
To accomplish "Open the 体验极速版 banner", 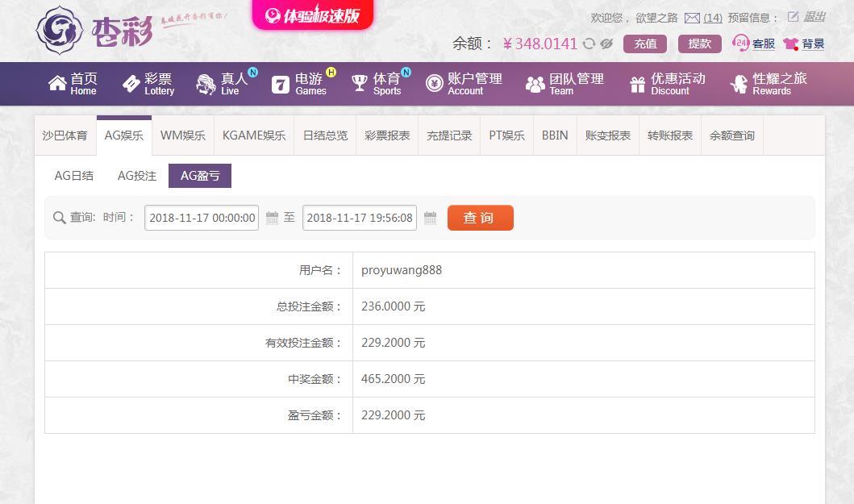I will pos(313,15).
